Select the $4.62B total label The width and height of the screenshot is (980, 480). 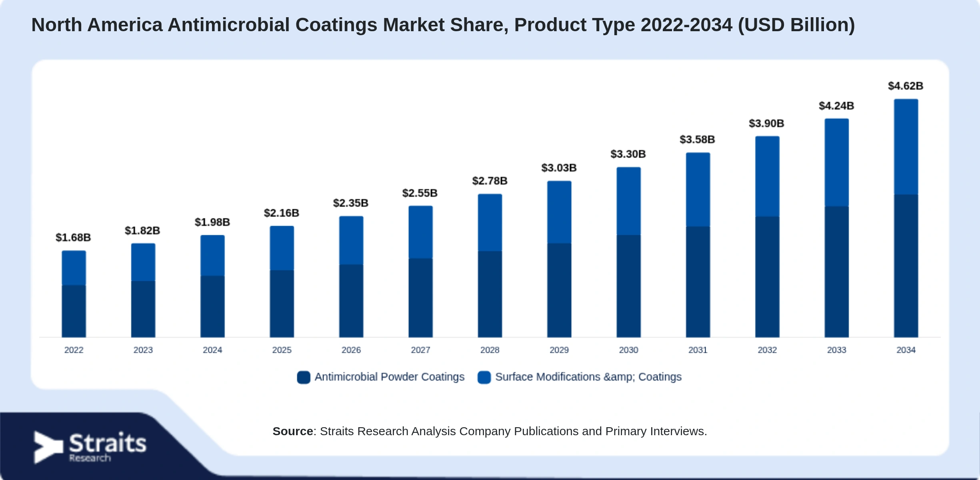coord(906,86)
